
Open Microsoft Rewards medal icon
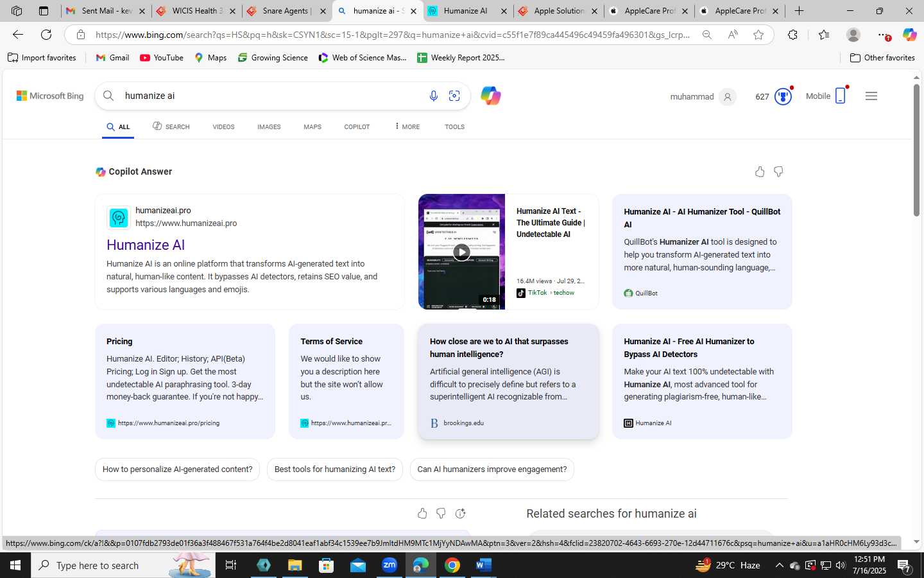783,96
